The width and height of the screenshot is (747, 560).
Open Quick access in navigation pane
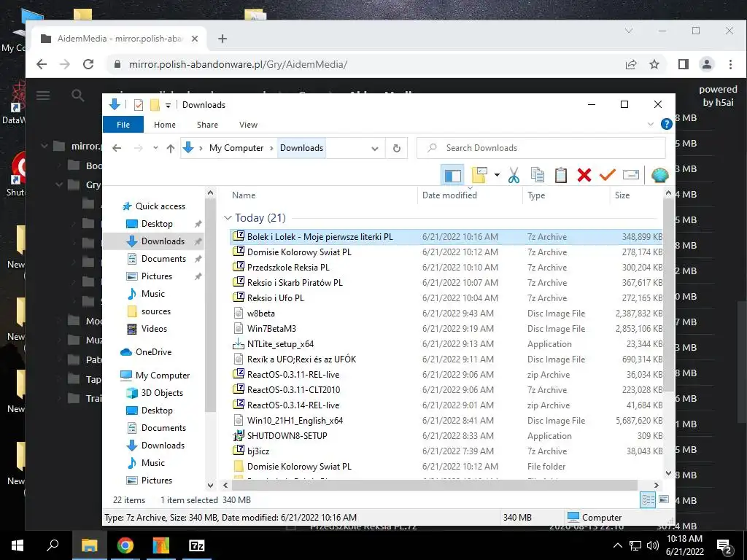coord(160,206)
